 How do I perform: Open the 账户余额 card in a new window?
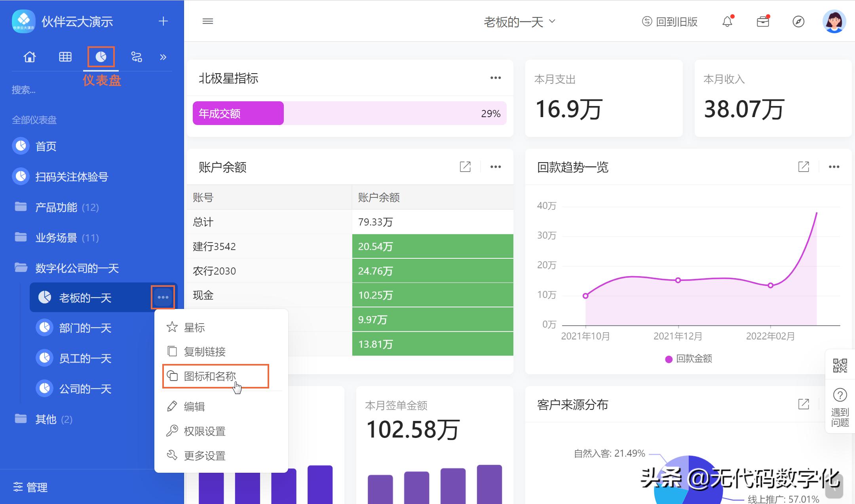click(x=465, y=167)
